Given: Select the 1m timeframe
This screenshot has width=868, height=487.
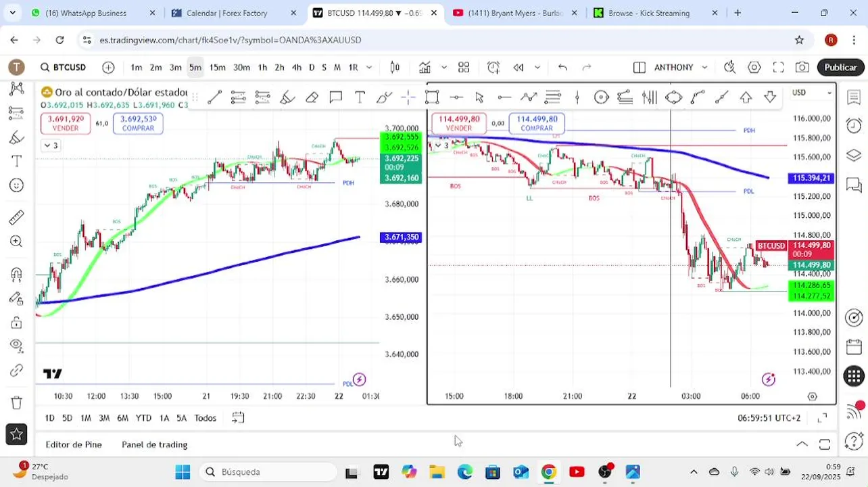Looking at the screenshot, I should [x=137, y=67].
